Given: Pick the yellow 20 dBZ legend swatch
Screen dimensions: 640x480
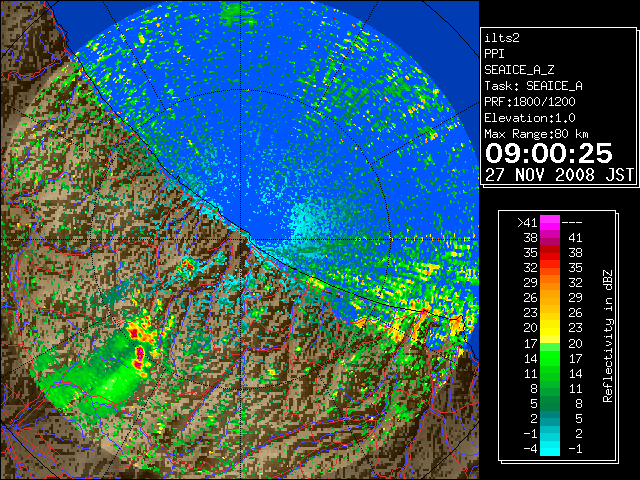Looking at the screenshot, I should click(550, 328).
